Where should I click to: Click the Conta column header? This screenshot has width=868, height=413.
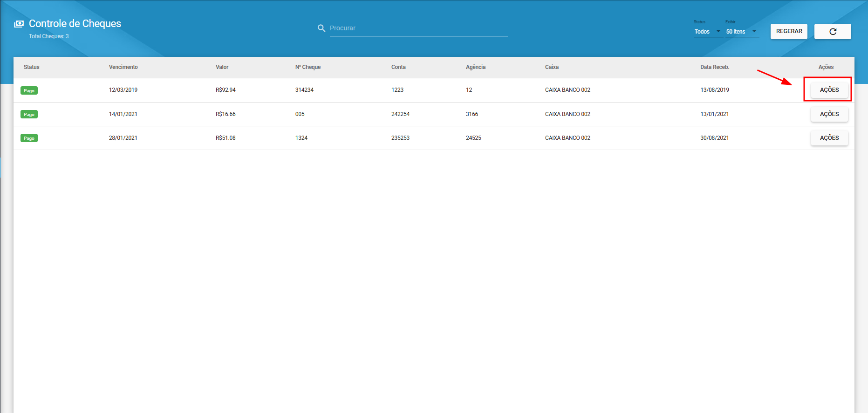point(398,67)
